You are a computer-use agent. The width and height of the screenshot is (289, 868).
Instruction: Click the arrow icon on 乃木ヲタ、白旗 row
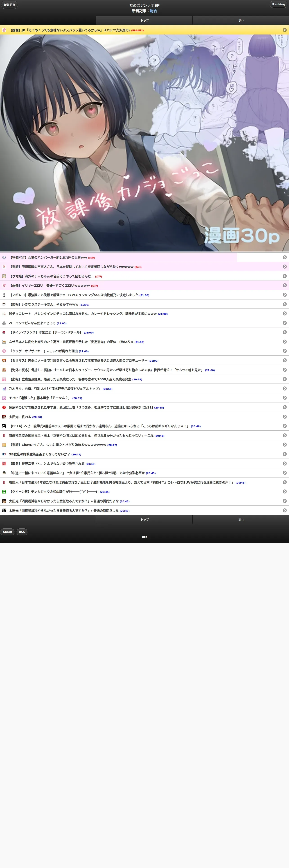pyautogui.click(x=285, y=388)
